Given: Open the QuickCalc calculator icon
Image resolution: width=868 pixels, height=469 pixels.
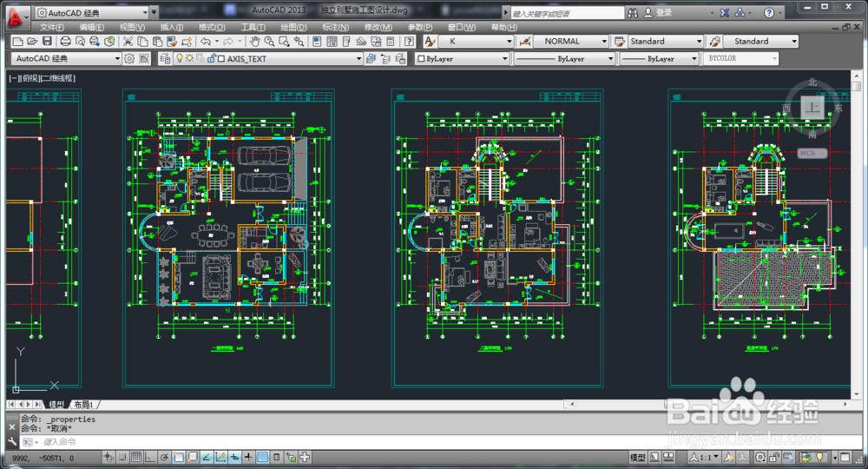Looking at the screenshot, I should [x=391, y=42].
